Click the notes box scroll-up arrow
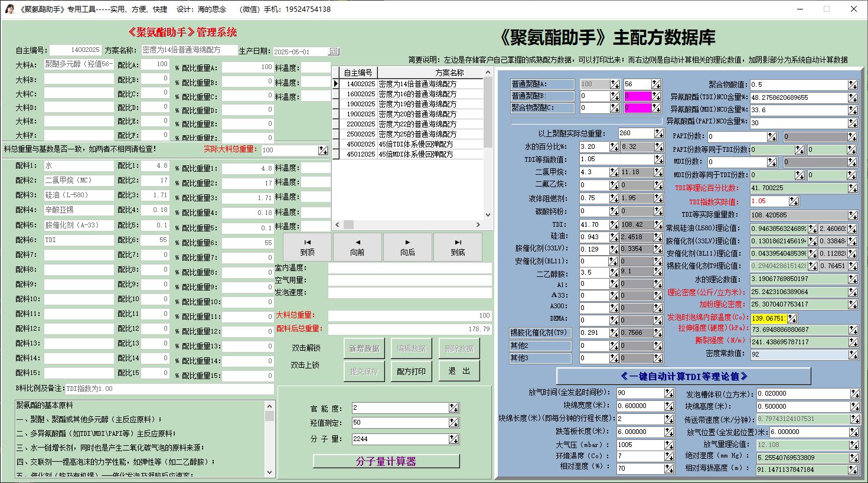The image size is (868, 483). click(x=270, y=406)
